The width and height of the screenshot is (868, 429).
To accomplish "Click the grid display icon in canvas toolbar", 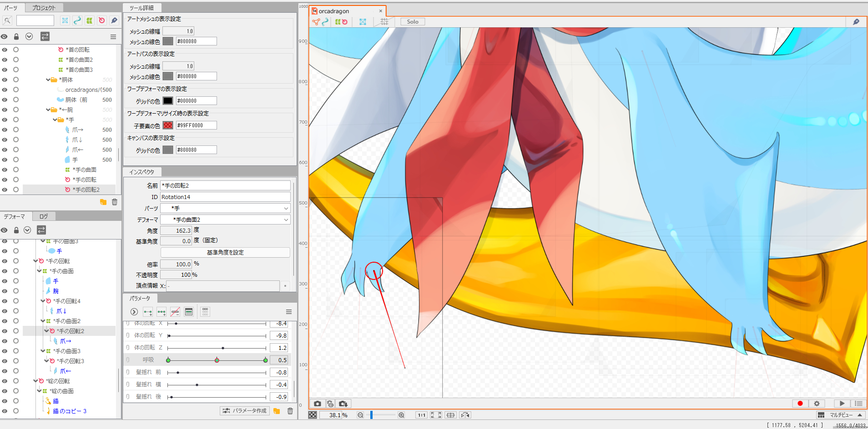I will tap(384, 22).
